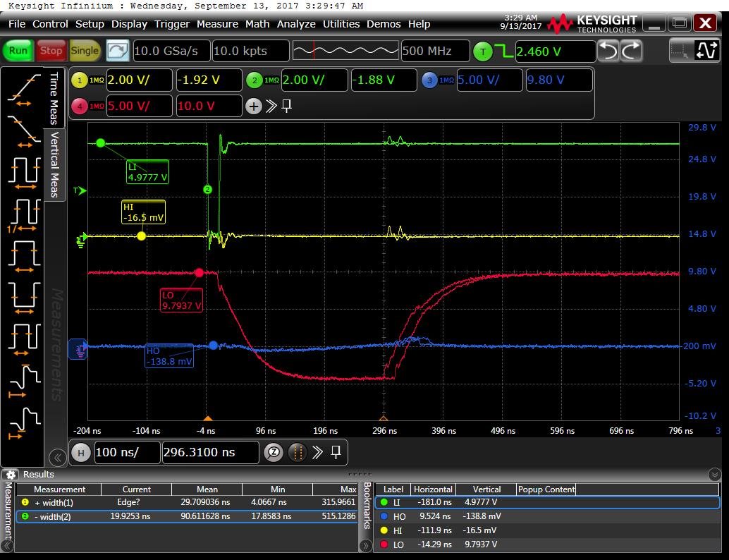This screenshot has width=729, height=560.
Task: Click the auto scale icon beside Single
Action: (x=118, y=51)
